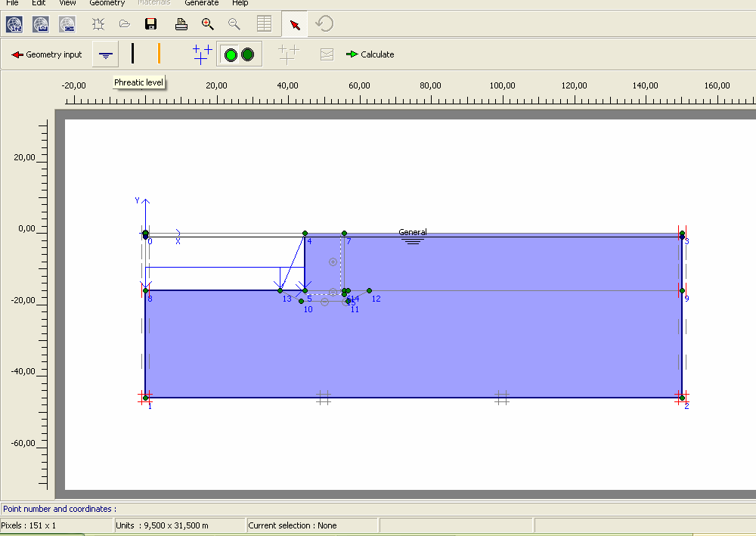This screenshot has width=756, height=536.
Task: Create a new project with New icon
Action: click(98, 24)
